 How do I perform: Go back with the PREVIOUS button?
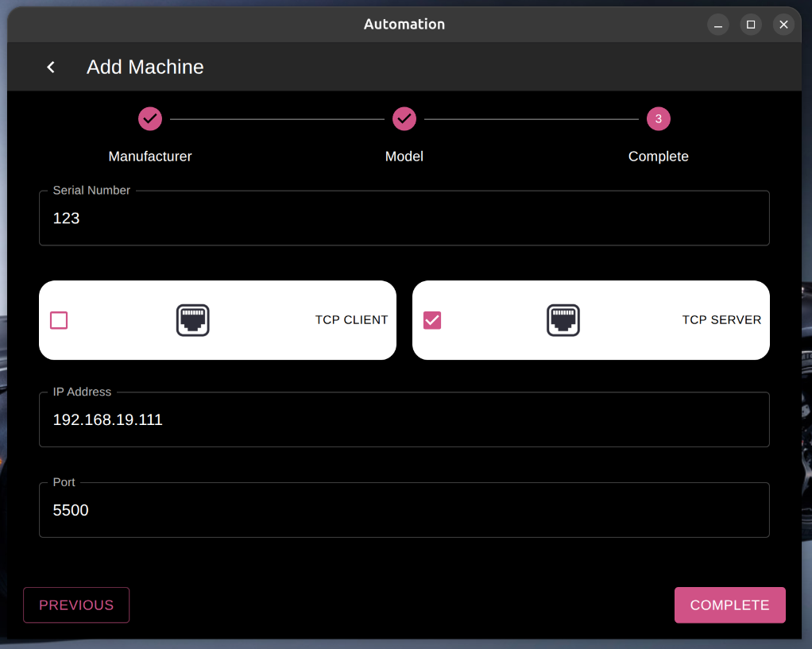(x=76, y=605)
